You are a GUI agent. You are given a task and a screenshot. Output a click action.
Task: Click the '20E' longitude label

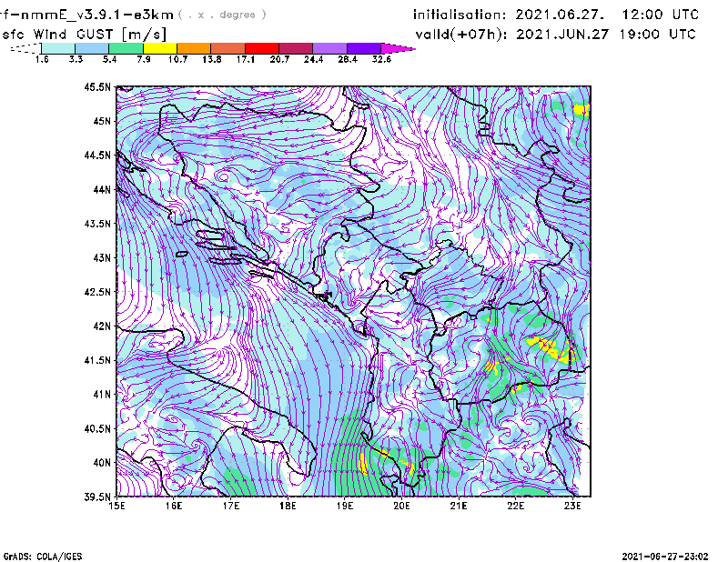click(x=401, y=506)
